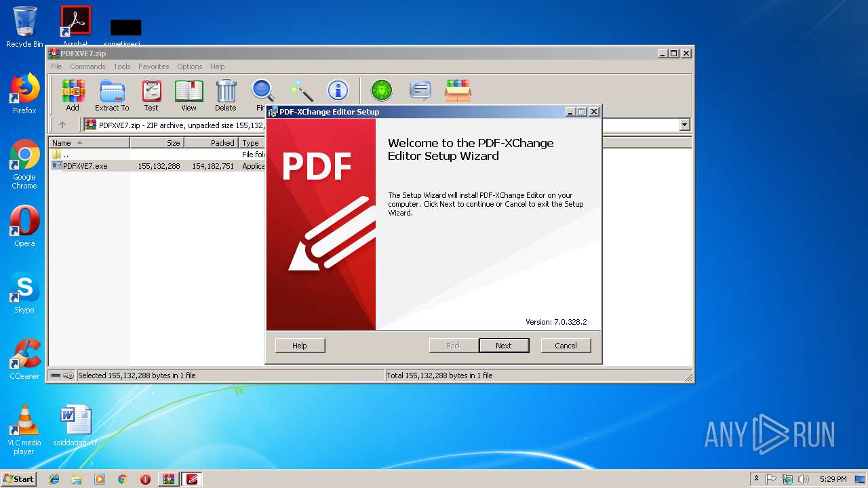Select the PDFXVE7.exe file row
This screenshot has width=868, height=488.
(157, 166)
